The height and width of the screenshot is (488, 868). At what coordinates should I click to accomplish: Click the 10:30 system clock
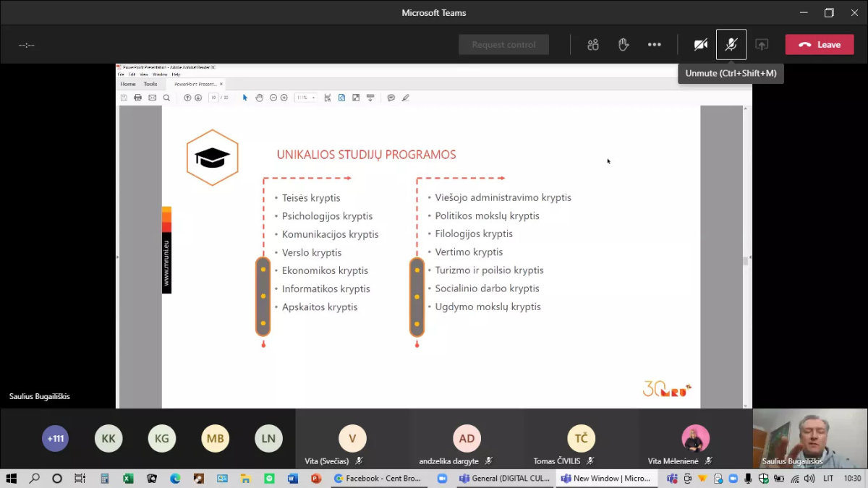pyautogui.click(x=853, y=479)
